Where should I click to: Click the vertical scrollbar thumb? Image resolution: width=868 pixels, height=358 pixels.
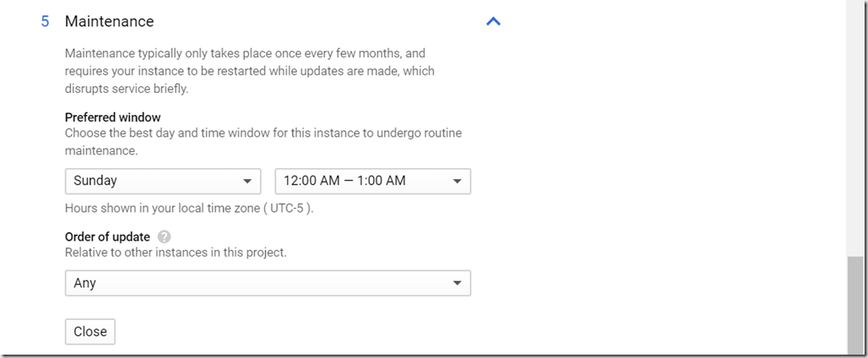[855, 306]
